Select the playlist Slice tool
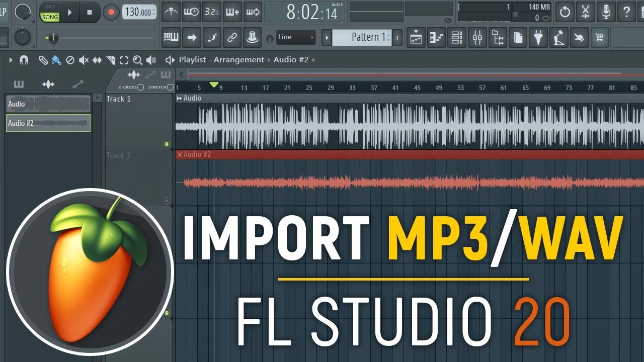This screenshot has width=644, height=362. (x=111, y=60)
